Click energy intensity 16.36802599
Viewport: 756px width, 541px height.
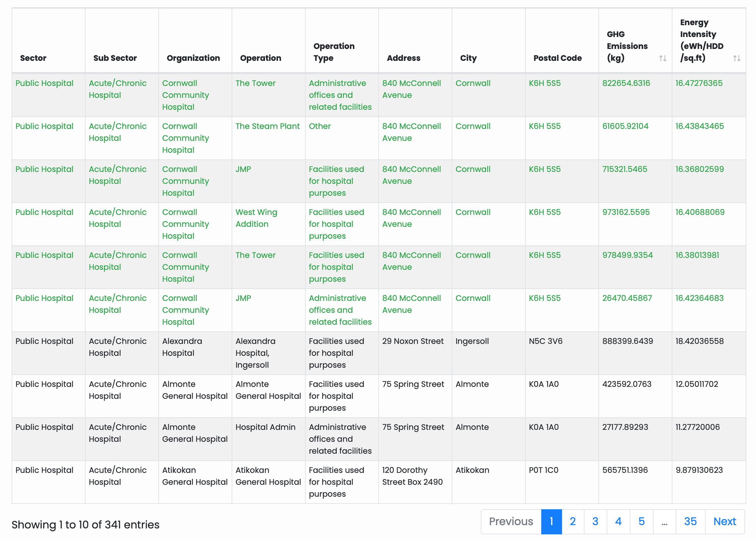pyautogui.click(x=699, y=169)
